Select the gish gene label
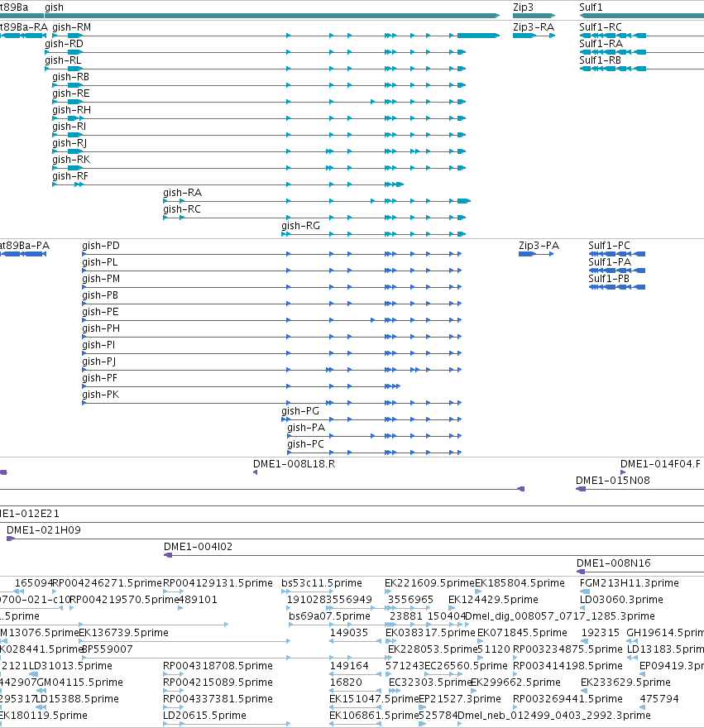This screenshot has height=728, width=704. pos(54,7)
